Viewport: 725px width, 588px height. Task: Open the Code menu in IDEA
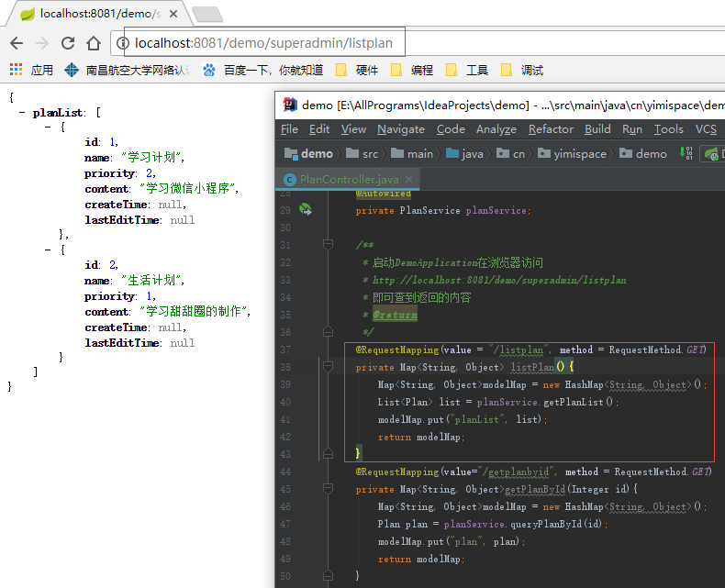(451, 129)
